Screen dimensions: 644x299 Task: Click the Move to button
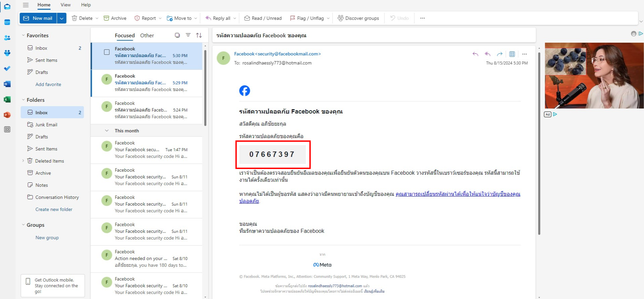179,18
